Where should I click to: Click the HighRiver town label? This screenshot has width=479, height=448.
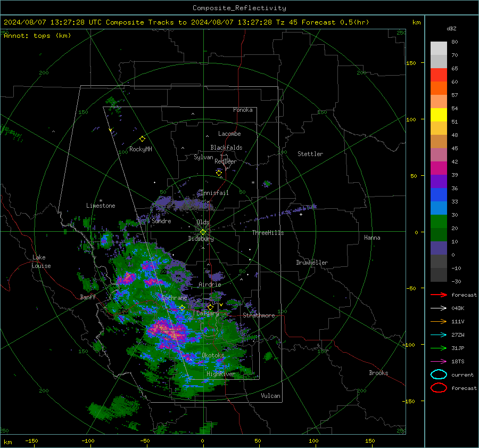(221, 374)
